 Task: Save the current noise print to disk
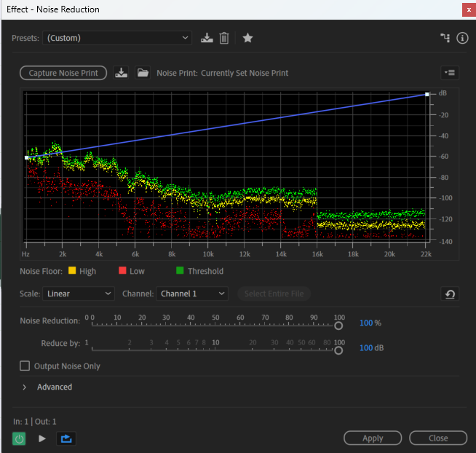pyautogui.click(x=122, y=73)
